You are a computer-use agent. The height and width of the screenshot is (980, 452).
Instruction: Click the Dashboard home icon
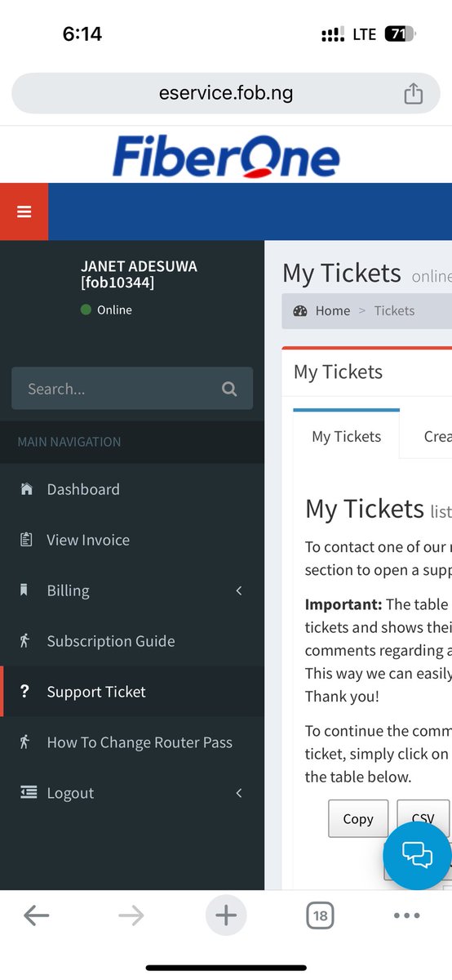pyautogui.click(x=26, y=489)
